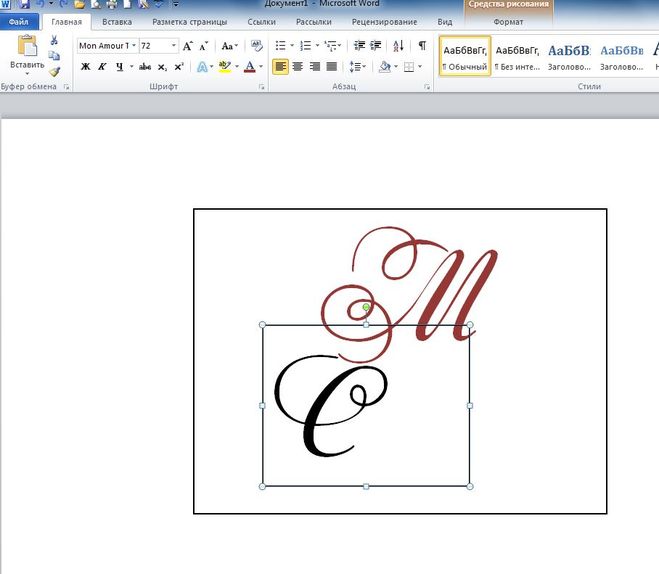This screenshot has width=659, height=574.
Task: Expand the Шрифт dialog launcher
Action: pyautogui.click(x=262, y=88)
